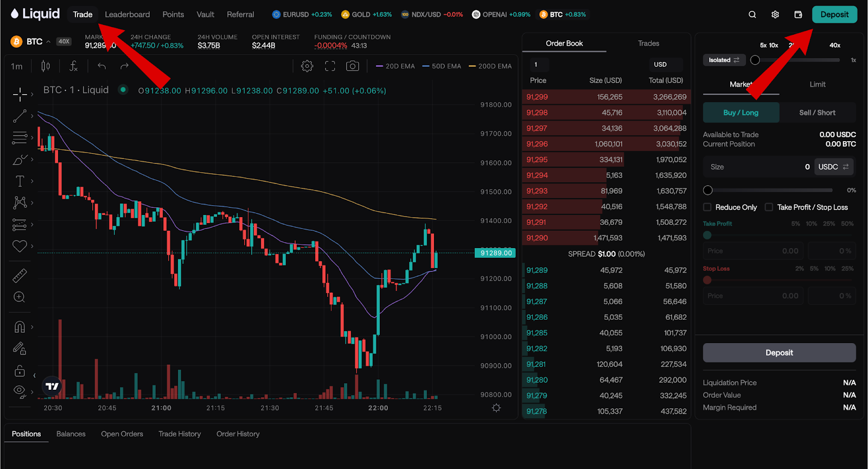The width and height of the screenshot is (868, 469).
Task: Open settings gear in top navigation
Action: coord(775,15)
